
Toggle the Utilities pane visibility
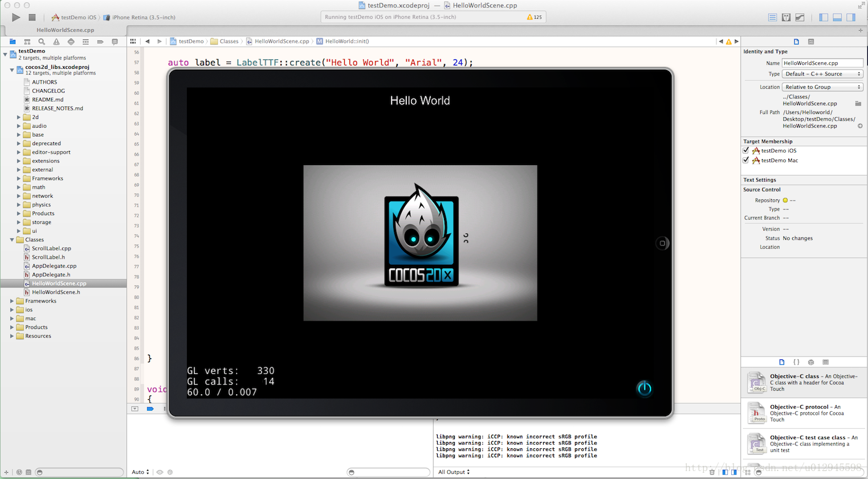tap(851, 18)
